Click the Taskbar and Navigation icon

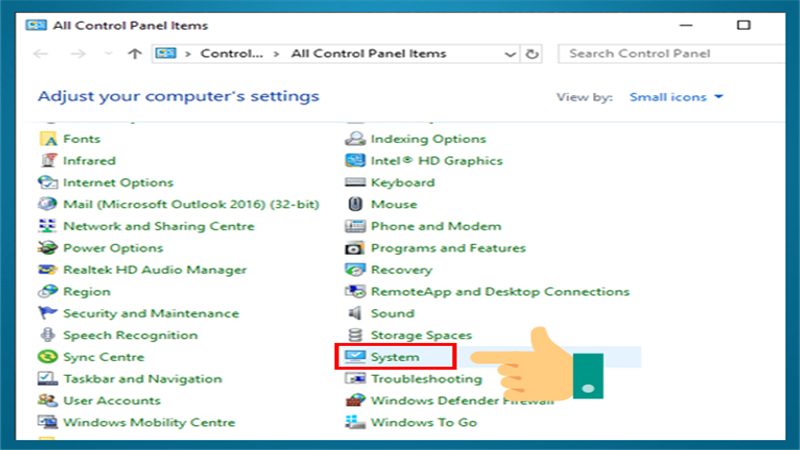point(48,379)
